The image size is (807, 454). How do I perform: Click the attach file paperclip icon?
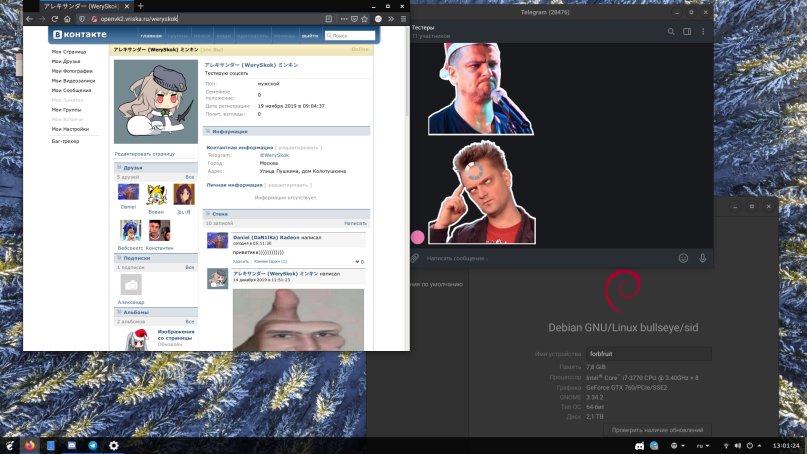click(x=414, y=258)
